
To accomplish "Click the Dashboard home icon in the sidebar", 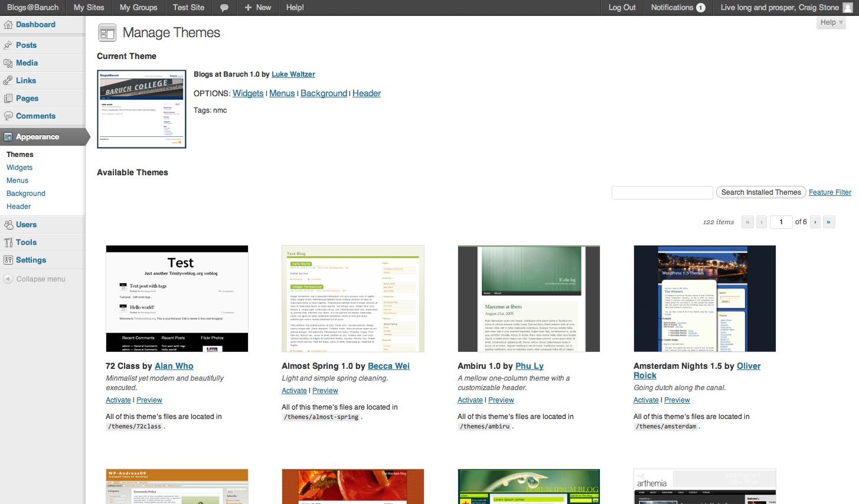I will coord(8,25).
